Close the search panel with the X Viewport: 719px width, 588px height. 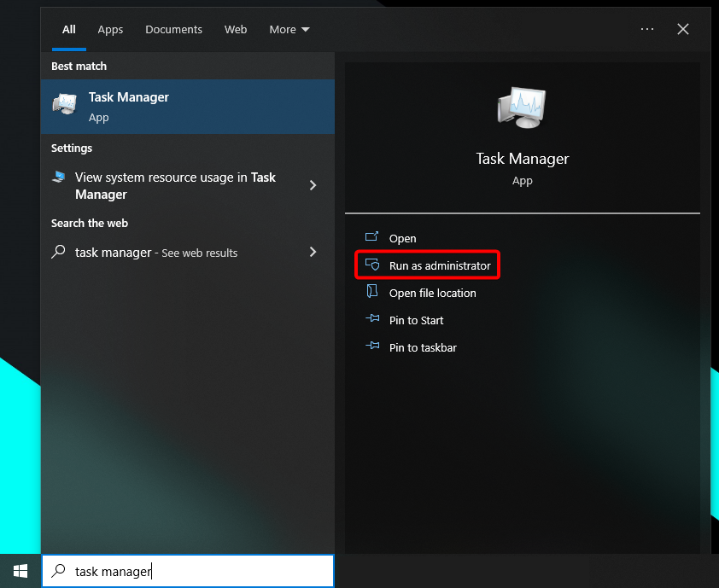point(683,29)
